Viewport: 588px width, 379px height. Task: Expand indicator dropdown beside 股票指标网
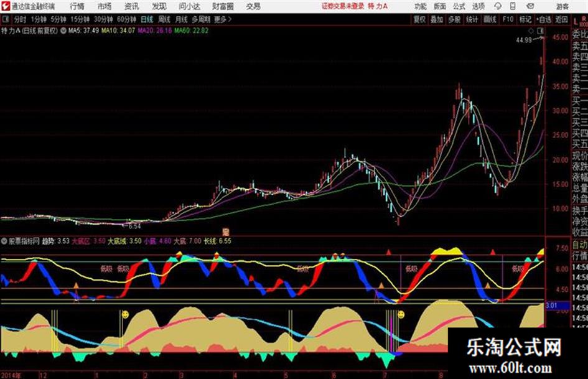pyautogui.click(x=4, y=241)
